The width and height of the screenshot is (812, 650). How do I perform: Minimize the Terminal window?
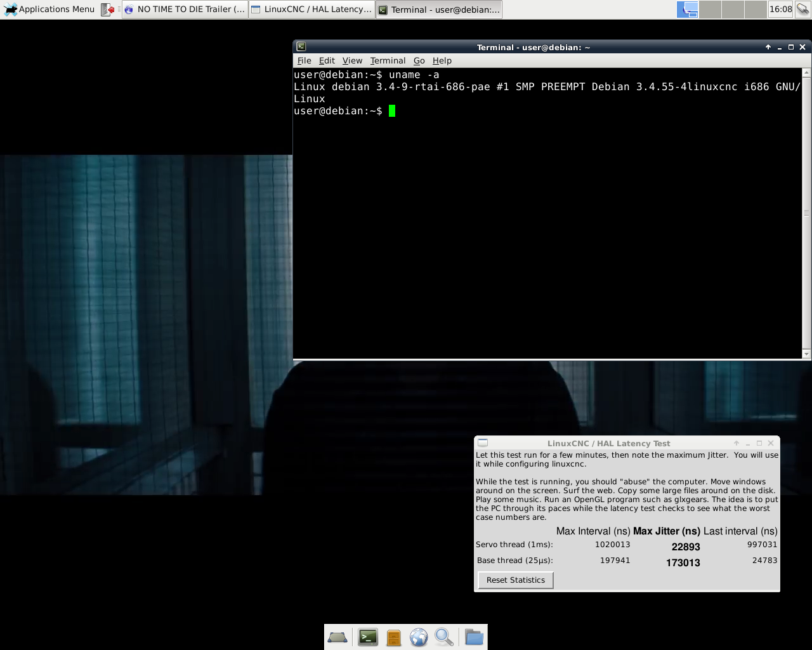click(x=780, y=47)
